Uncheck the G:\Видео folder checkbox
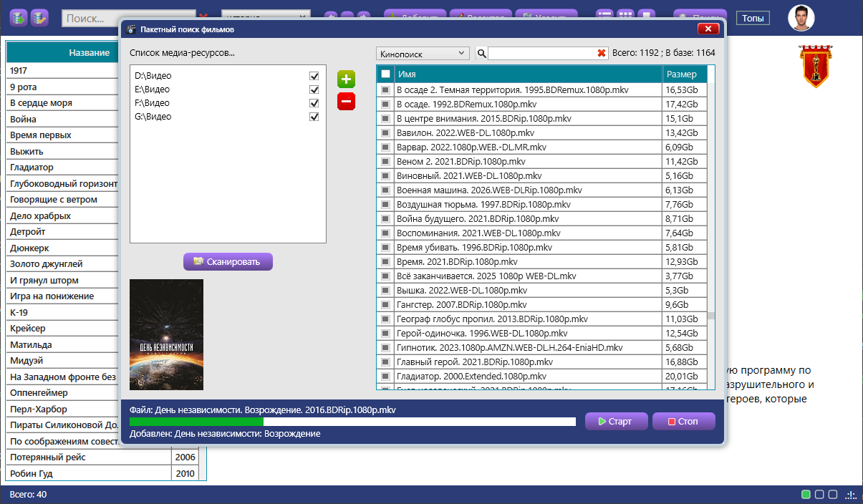Viewport: 863px width, 504px height. (x=314, y=117)
